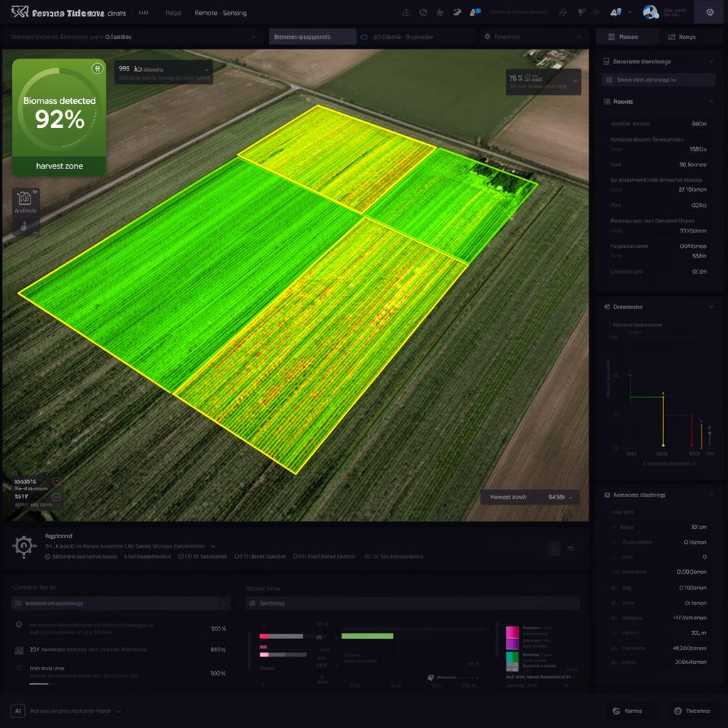Click the warning triangle icon in the header

pos(406,13)
